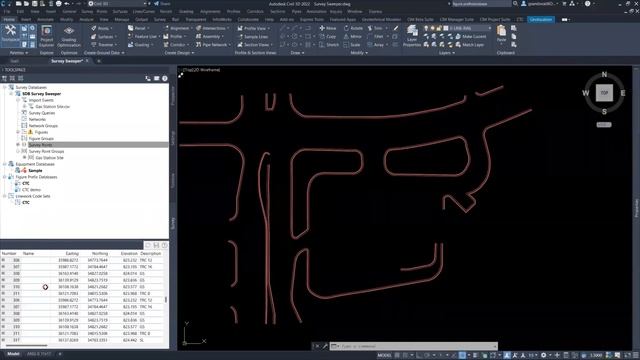640x360 pixels.
Task: Click the Layer Properties icon
Action: pyautogui.click(x=412, y=36)
